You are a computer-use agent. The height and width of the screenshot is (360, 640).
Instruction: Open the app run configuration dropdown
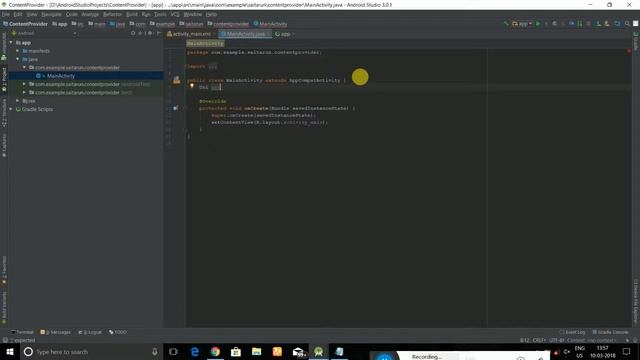pyautogui.click(x=522, y=24)
